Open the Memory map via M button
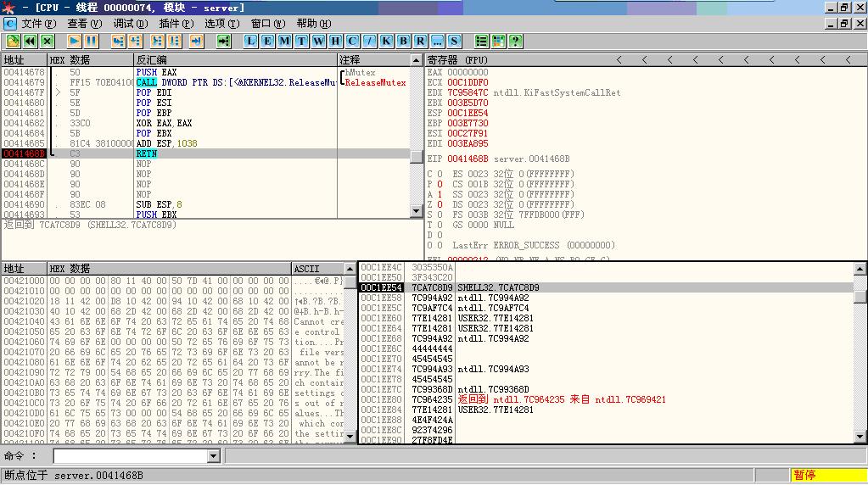The image size is (868, 485). click(284, 41)
